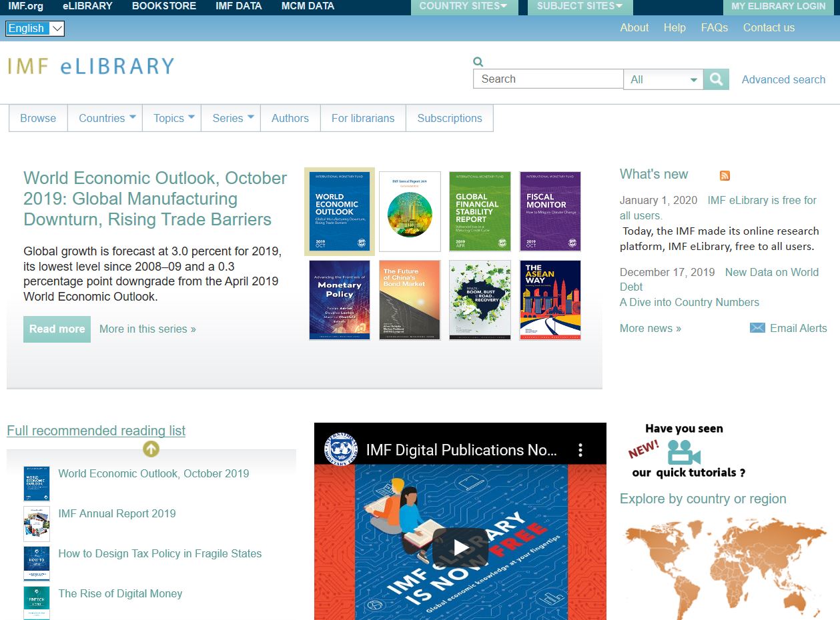Open The ASEAN Way book cover
The width and height of the screenshot is (840, 620).
coord(550,300)
